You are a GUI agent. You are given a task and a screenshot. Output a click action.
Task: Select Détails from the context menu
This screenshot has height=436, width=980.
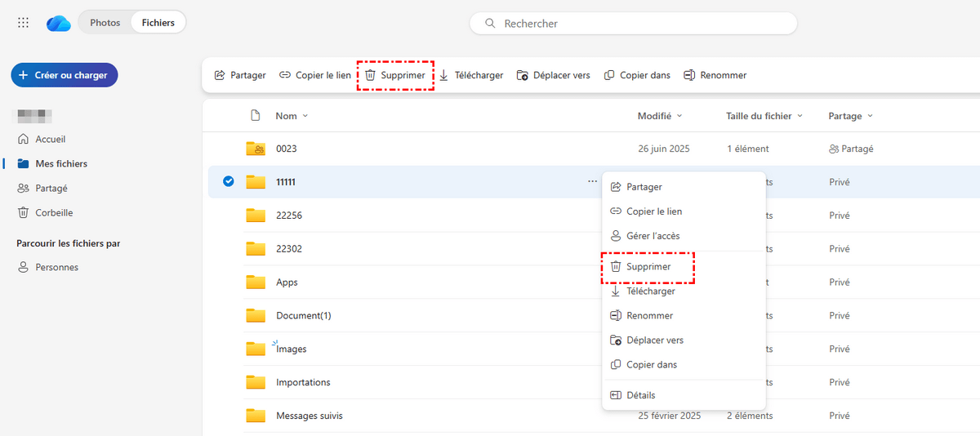click(x=640, y=395)
